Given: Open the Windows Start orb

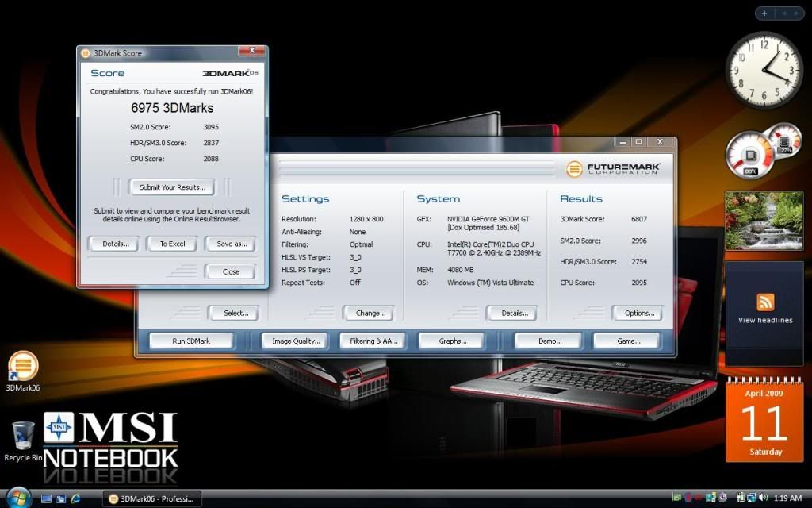Looking at the screenshot, I should tap(19, 498).
